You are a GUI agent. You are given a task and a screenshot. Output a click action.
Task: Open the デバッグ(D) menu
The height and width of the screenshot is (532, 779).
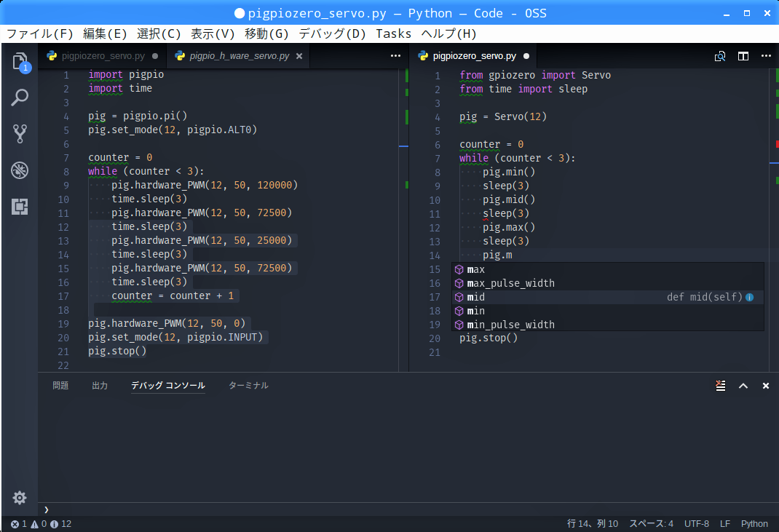(332, 33)
